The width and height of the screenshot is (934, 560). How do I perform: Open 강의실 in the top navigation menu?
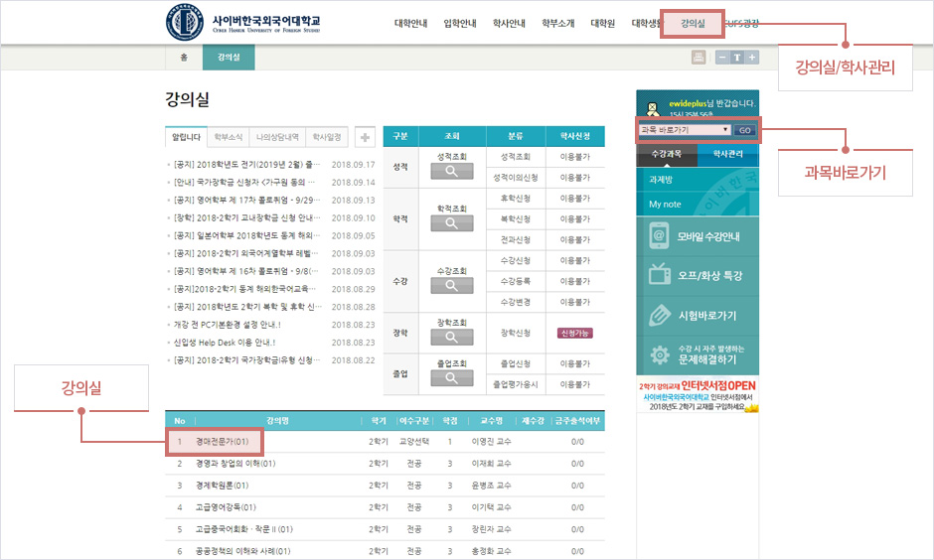point(693,23)
